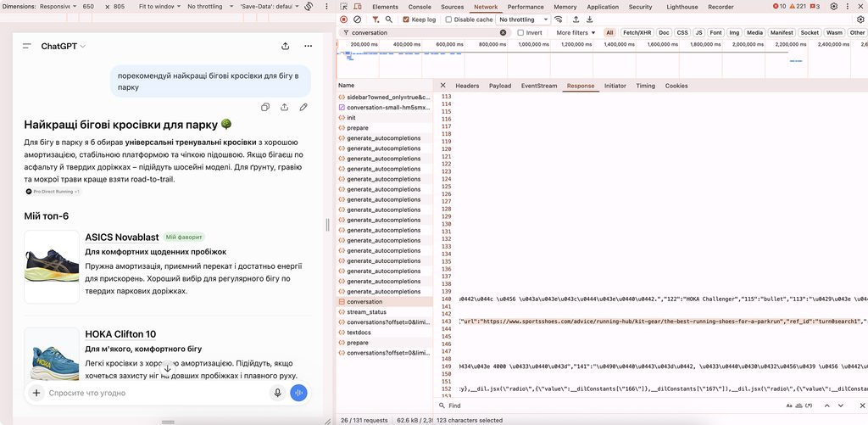Open the HOKA Clifton 10 product link

pyautogui.click(x=120, y=334)
